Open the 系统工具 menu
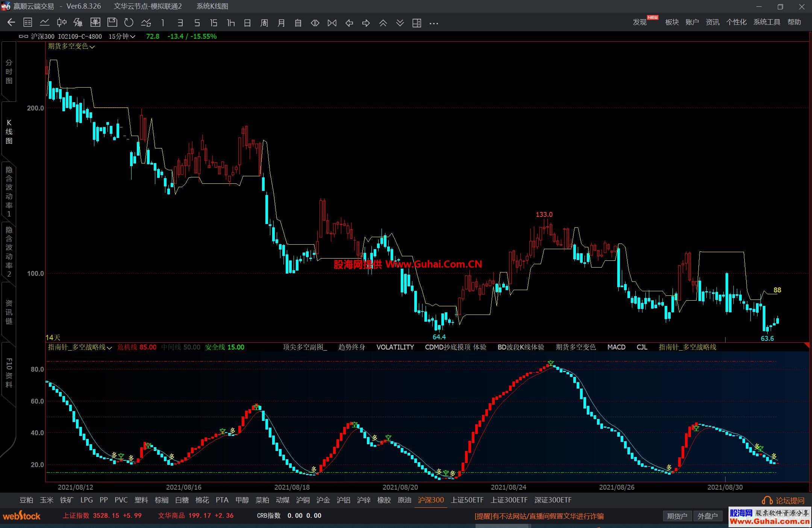 coord(767,22)
